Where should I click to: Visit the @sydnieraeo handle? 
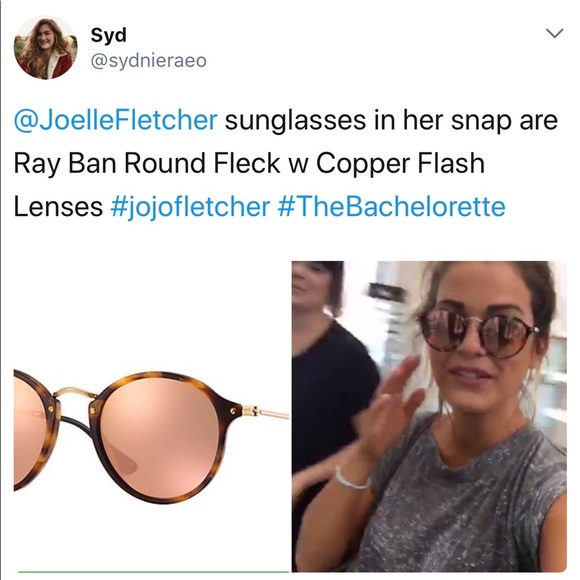coord(148,61)
